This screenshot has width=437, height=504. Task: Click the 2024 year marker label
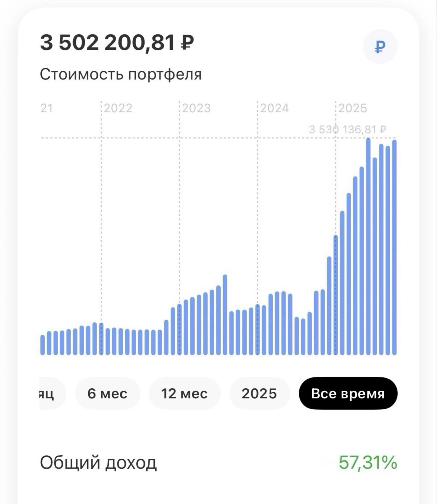pos(275,108)
